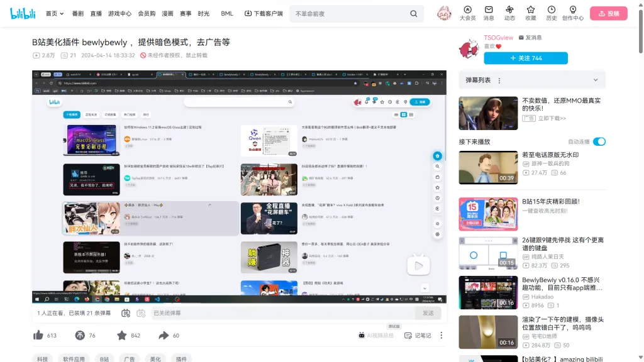The width and height of the screenshot is (644, 362).
Task: Click the 立即下载>> ad link
Action: pyautogui.click(x=552, y=118)
